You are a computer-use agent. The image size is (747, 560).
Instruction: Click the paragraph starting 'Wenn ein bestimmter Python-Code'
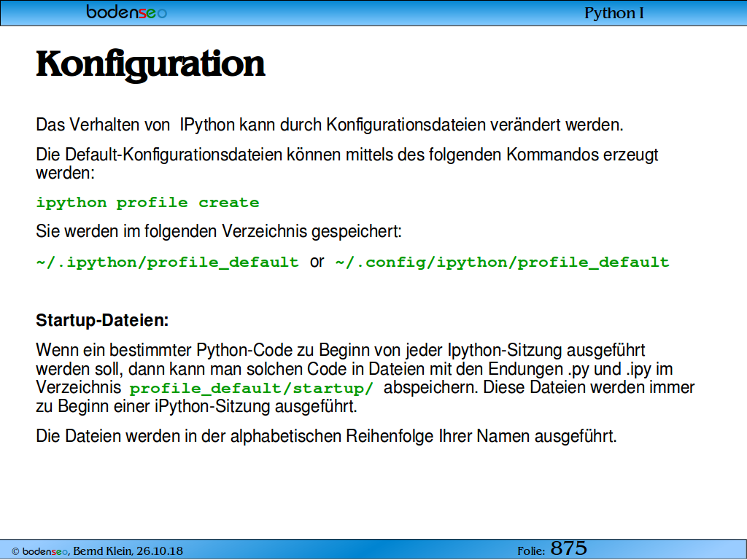click(x=365, y=378)
